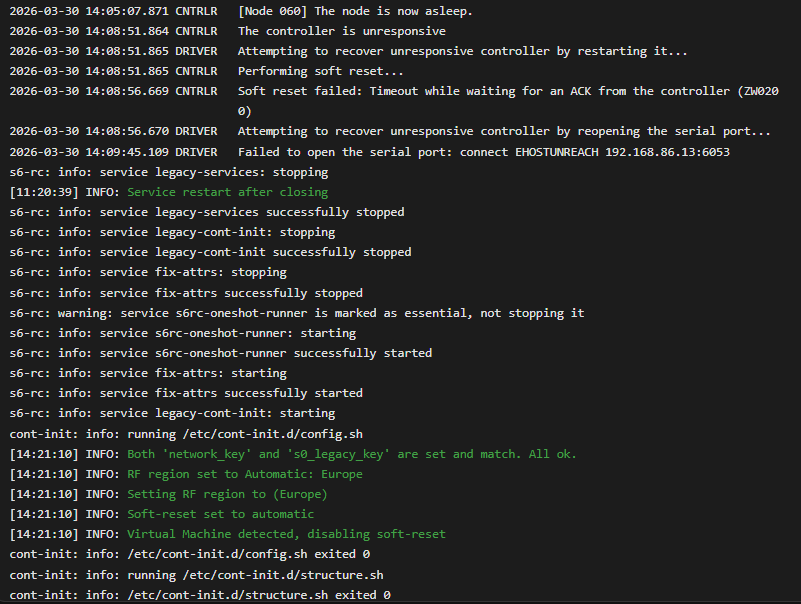Image resolution: width=801 pixels, height=604 pixels.
Task: Click 'fix-attrs successfully started' log line
Action: 186,393
